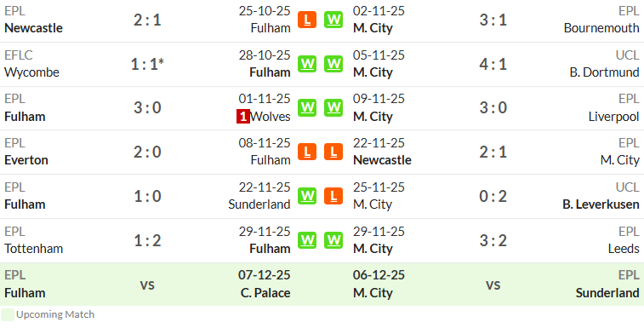
Task: Click the red card icon beside Wolves
Action: pyautogui.click(x=242, y=117)
